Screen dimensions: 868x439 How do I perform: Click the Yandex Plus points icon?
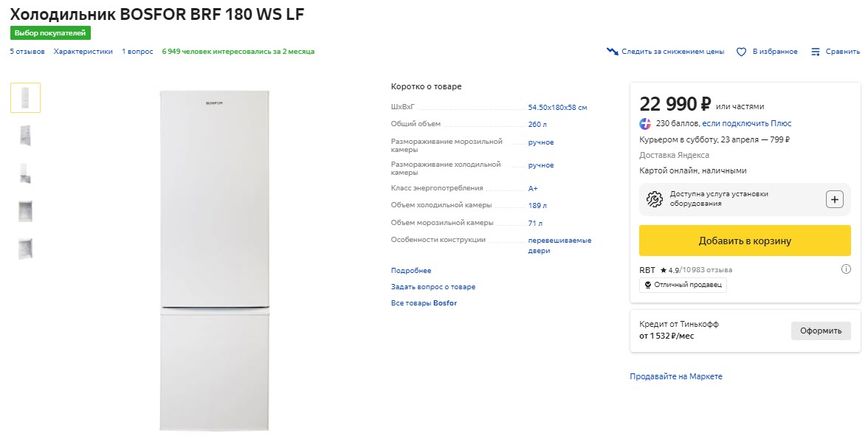coord(646,123)
